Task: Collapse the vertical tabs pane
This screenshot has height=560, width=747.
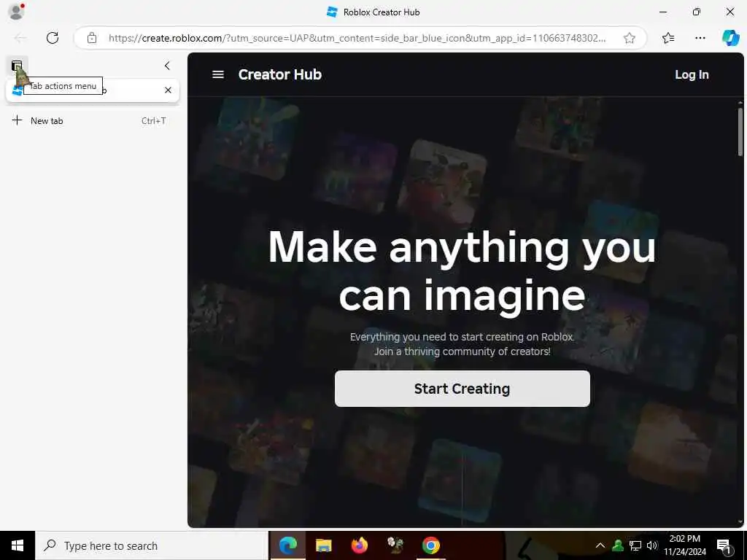Action: [167, 66]
